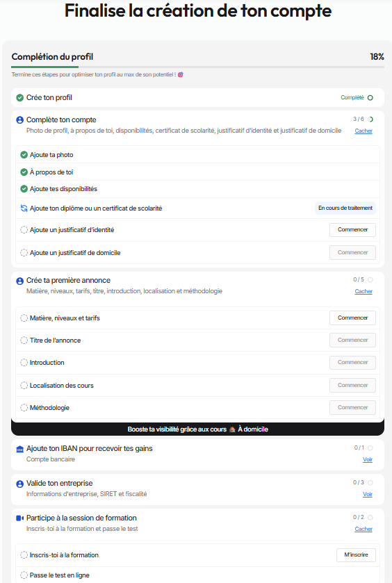Click the user icon next to Complète ton compte

tap(19, 120)
